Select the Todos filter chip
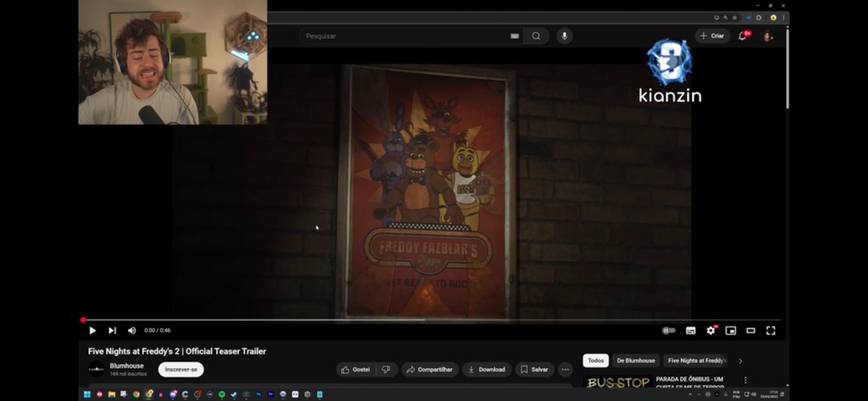 (x=596, y=360)
